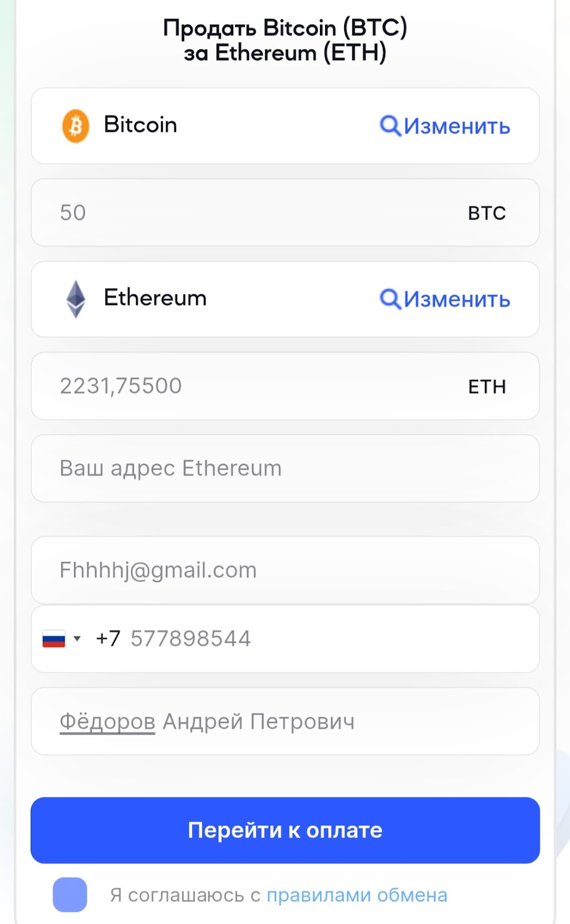Click the Russian flag icon
Viewport: 570px width, 924px height.
pos(54,639)
